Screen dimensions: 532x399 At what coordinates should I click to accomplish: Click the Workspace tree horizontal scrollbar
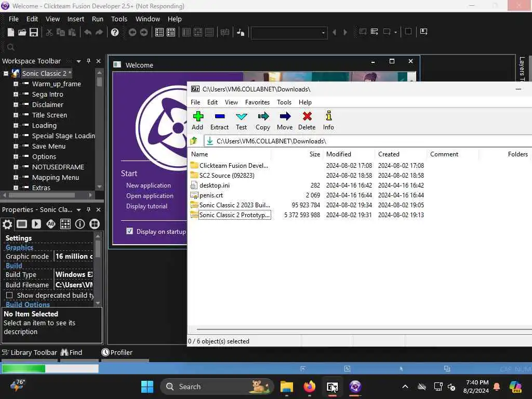(47, 195)
